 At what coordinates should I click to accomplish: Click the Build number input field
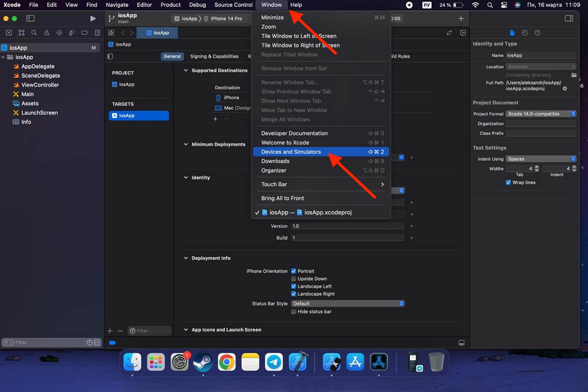347,238
